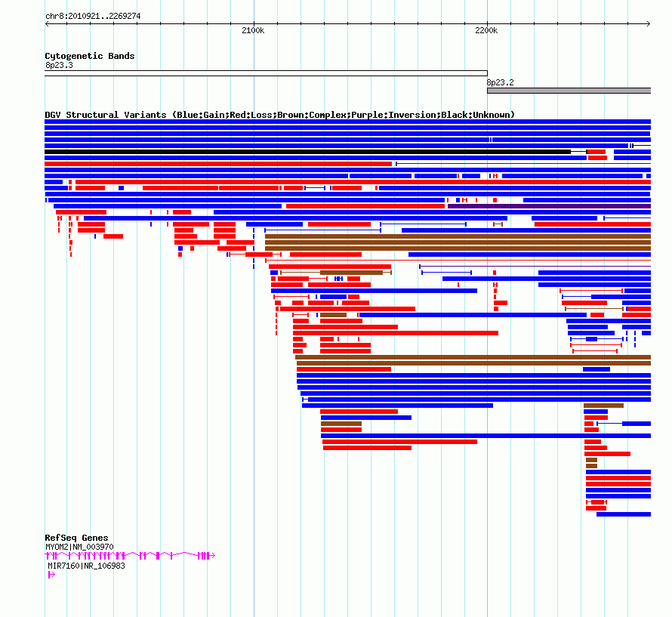672x617 pixels.
Task: Select the long black unknown variant bar
Action: click(308, 152)
